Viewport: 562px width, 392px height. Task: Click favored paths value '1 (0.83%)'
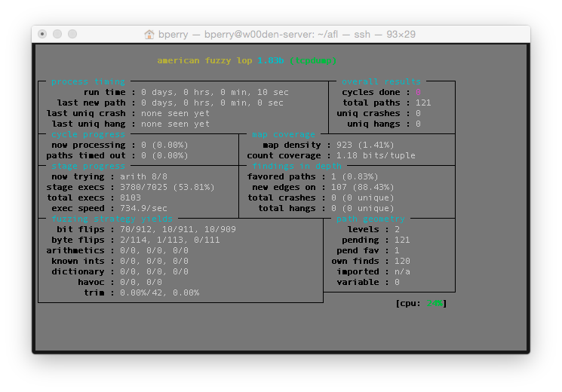(x=355, y=176)
